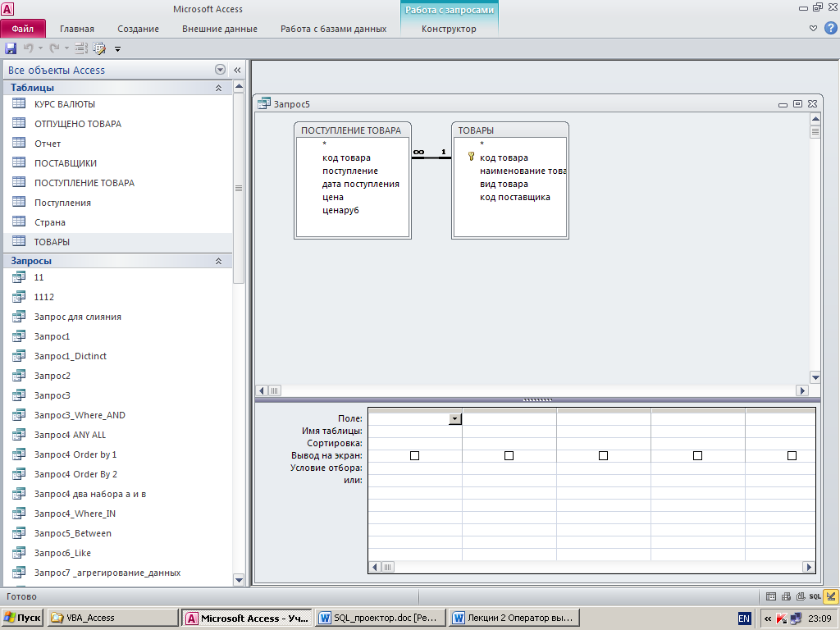Switch to PivotChart view in status bar

(x=801, y=596)
